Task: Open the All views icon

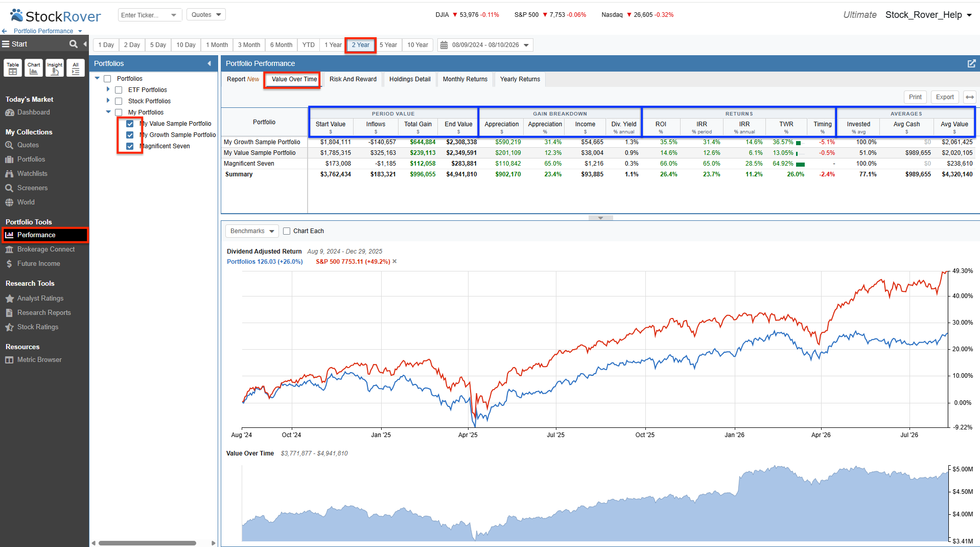Action: (76, 68)
